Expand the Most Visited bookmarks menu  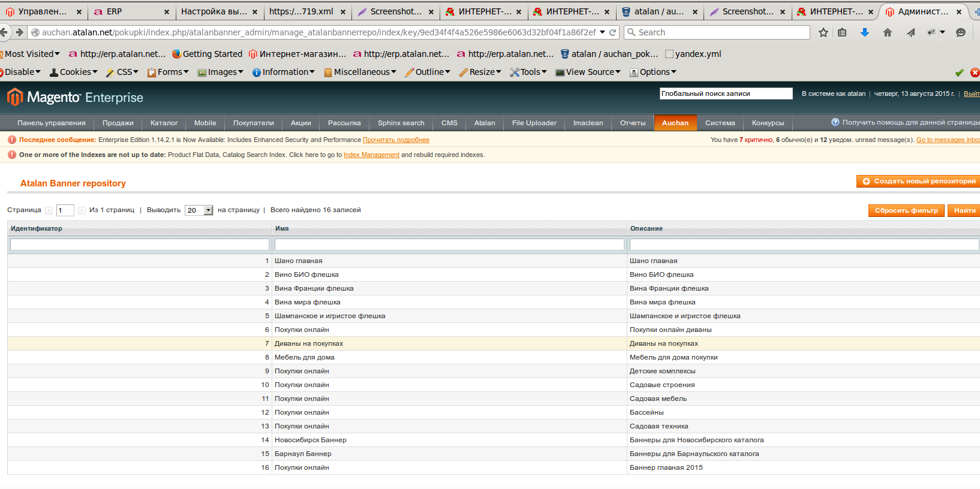[32, 54]
